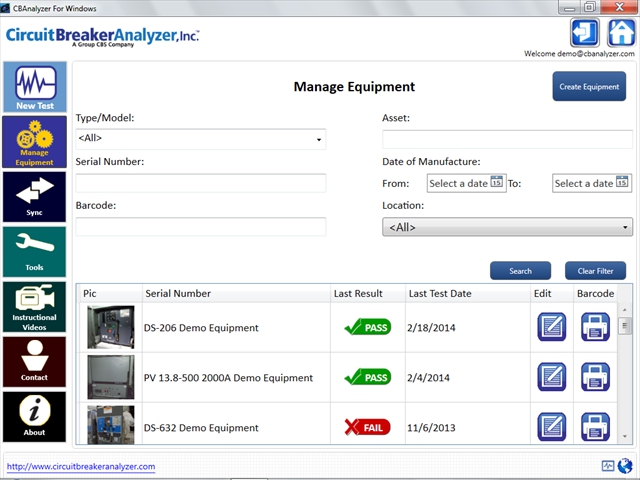
Task: Print barcode for PV 13.8-500 2000A equipment
Action: (x=595, y=377)
